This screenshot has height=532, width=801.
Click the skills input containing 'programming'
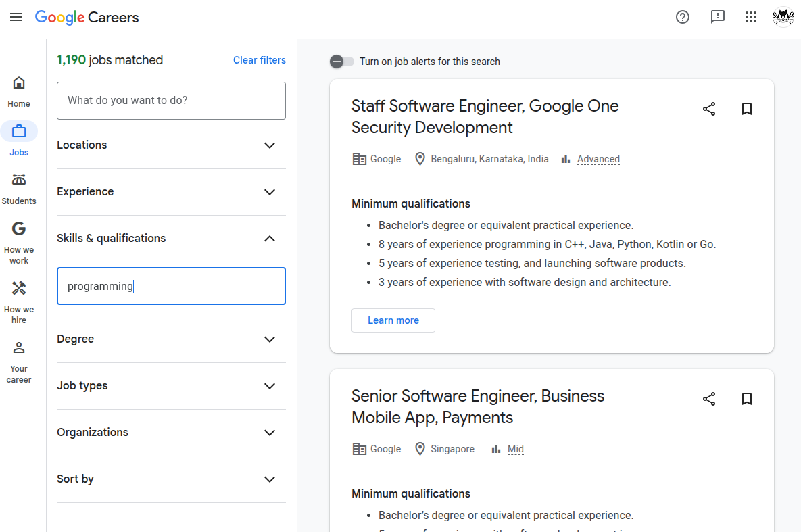(x=171, y=286)
